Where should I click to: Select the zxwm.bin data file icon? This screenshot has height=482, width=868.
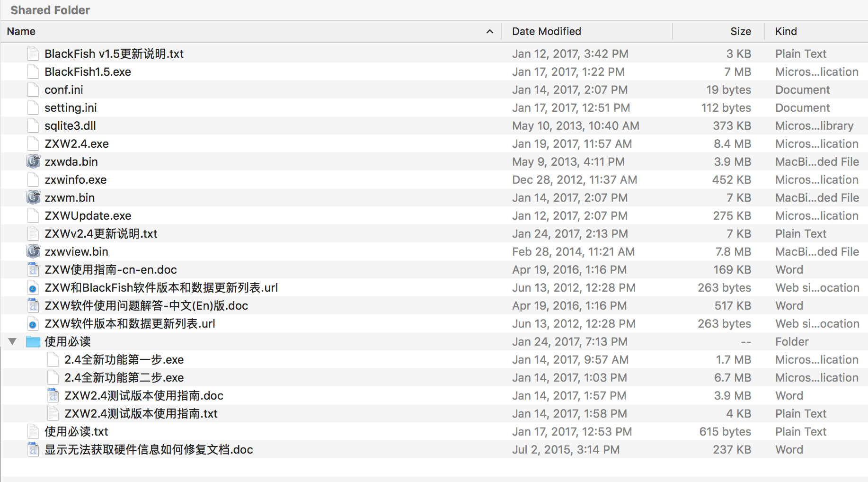tap(33, 197)
